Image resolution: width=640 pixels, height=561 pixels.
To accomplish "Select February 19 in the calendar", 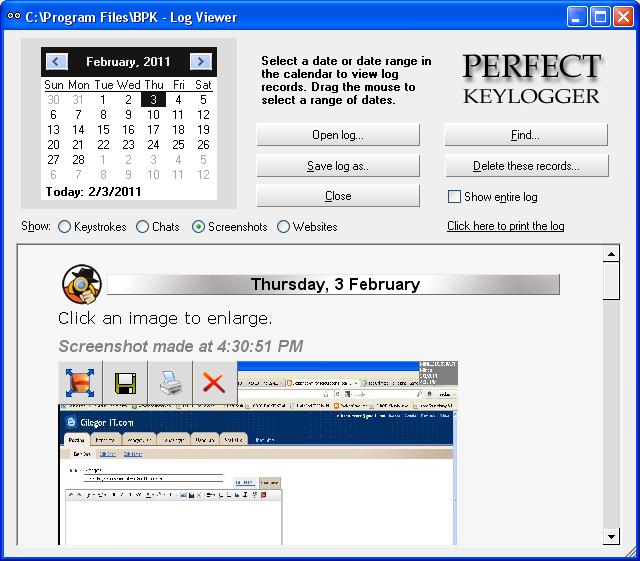I will 203,130.
